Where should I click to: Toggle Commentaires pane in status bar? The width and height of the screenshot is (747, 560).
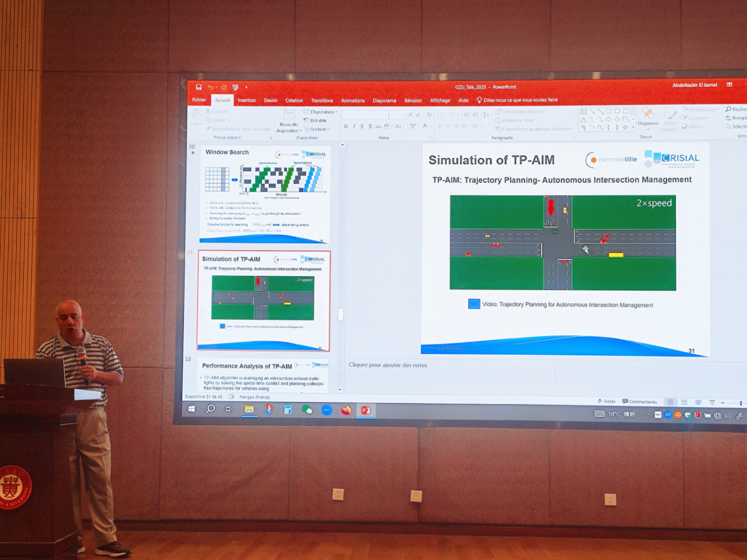[639, 401]
